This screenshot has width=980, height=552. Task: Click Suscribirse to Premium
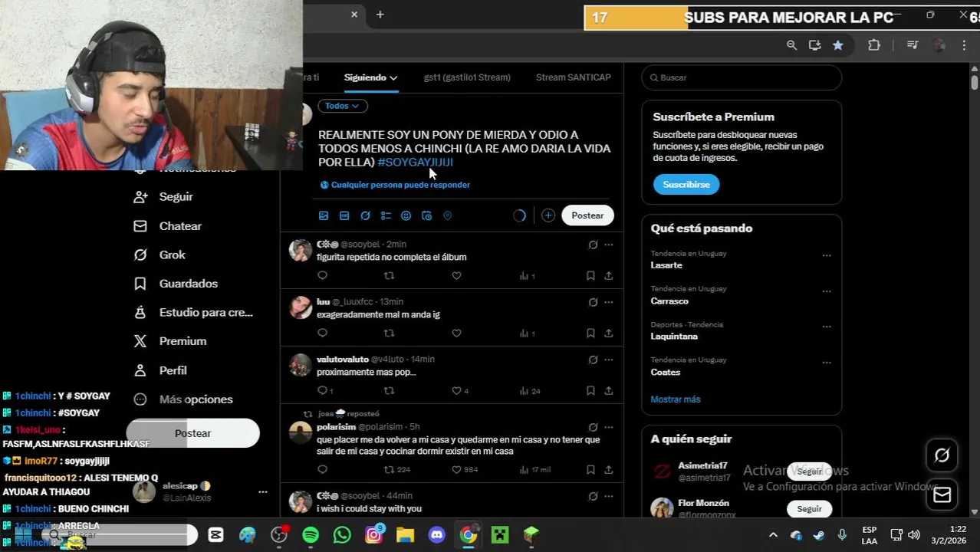point(686,185)
